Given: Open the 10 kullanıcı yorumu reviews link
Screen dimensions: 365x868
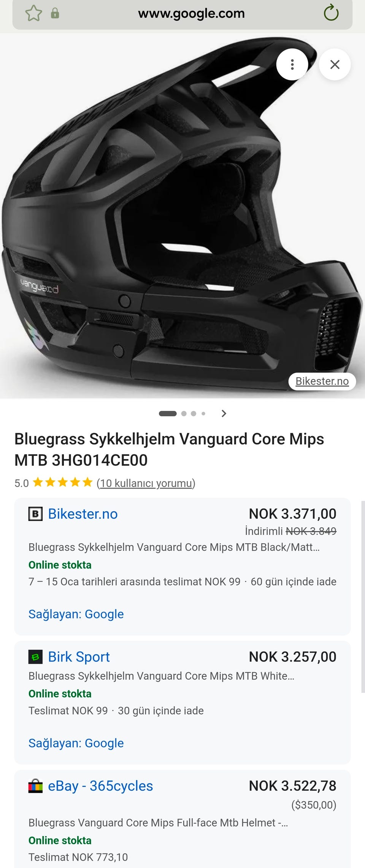Looking at the screenshot, I should 146,483.
